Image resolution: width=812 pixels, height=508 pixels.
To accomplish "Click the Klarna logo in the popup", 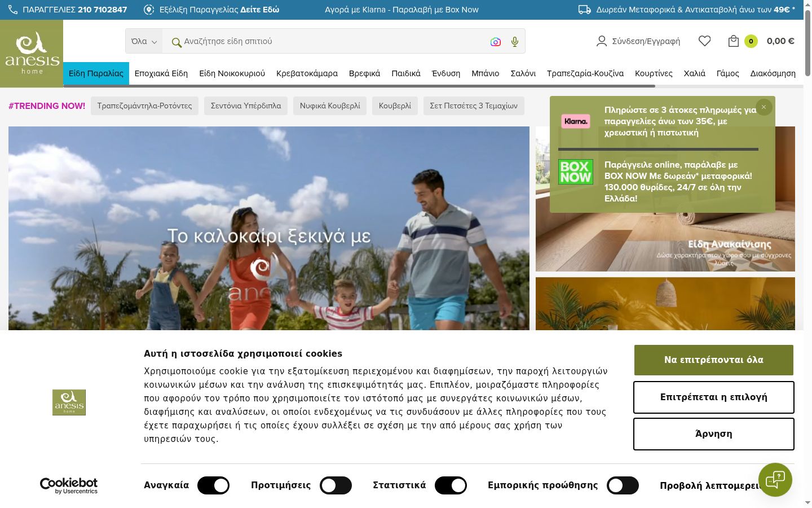I will pyautogui.click(x=576, y=121).
